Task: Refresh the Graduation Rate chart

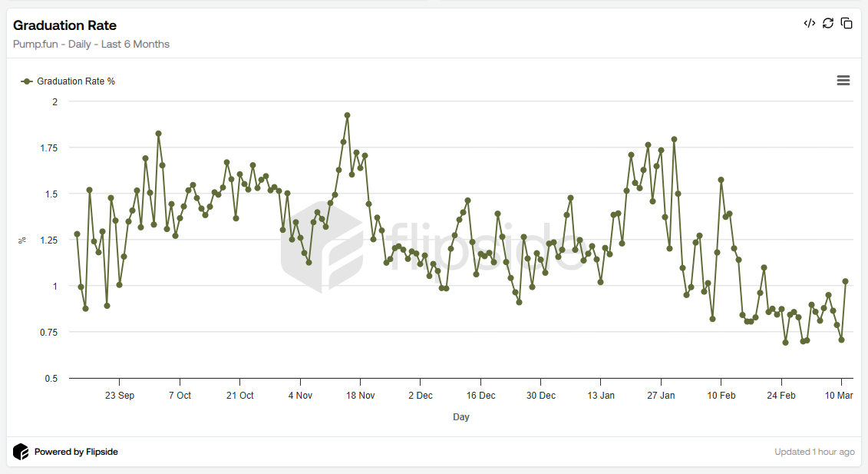Action: click(x=828, y=23)
